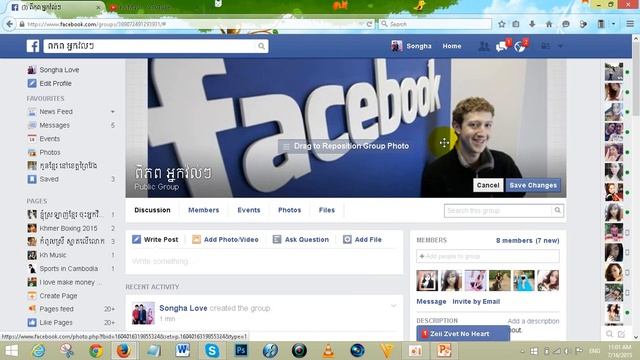Click first member thumbnail in Members box

tap(427, 280)
